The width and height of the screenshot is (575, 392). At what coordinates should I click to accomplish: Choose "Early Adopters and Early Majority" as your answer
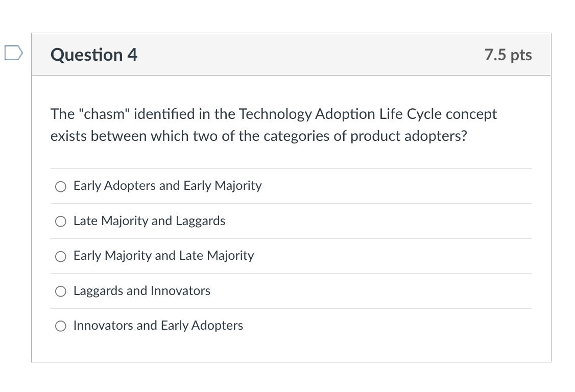tap(167, 186)
